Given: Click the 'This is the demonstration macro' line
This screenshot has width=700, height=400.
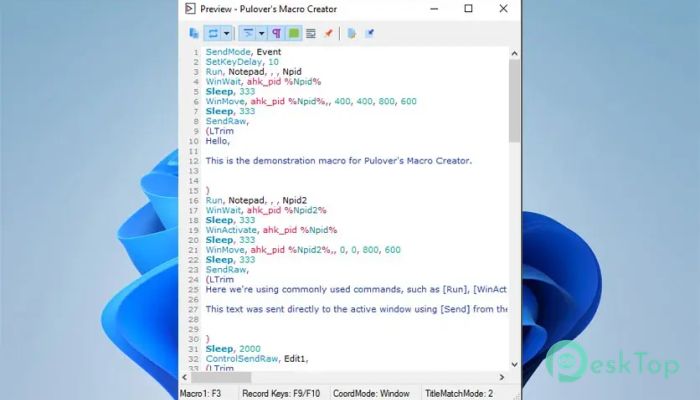Looking at the screenshot, I should pyautogui.click(x=338, y=161).
